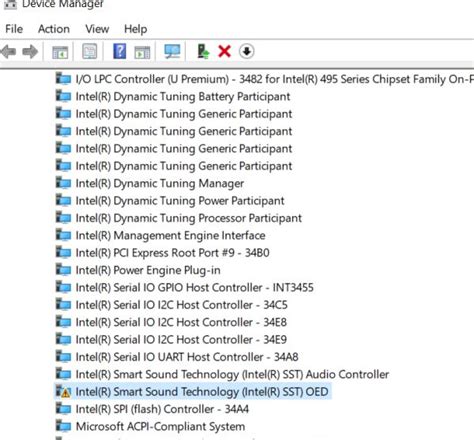Image resolution: width=474 pixels, height=440 pixels.
Task: Select Intel Dynamic Tuning Processor Participant
Action: (188, 218)
